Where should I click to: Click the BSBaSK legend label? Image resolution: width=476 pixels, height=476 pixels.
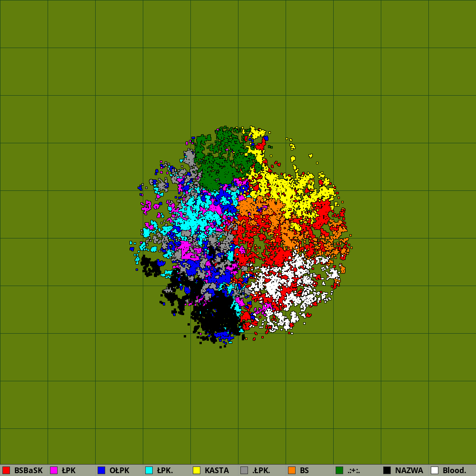(x=28, y=470)
